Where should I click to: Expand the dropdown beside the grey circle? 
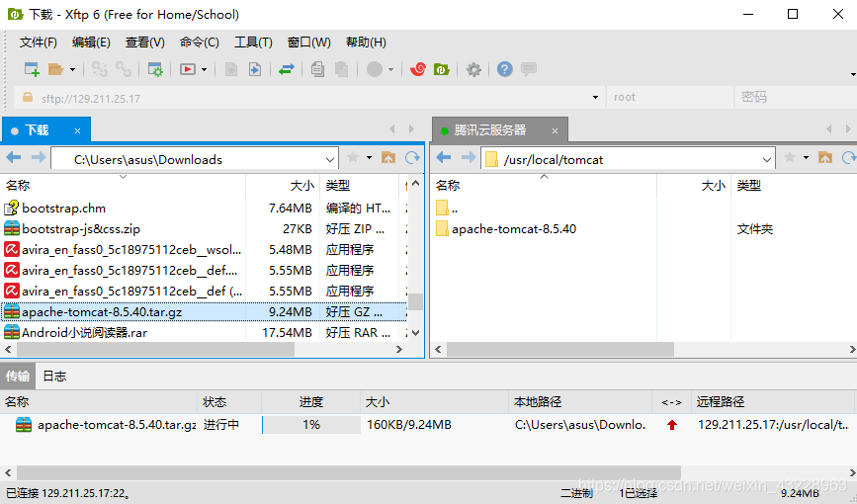pyautogui.click(x=390, y=69)
